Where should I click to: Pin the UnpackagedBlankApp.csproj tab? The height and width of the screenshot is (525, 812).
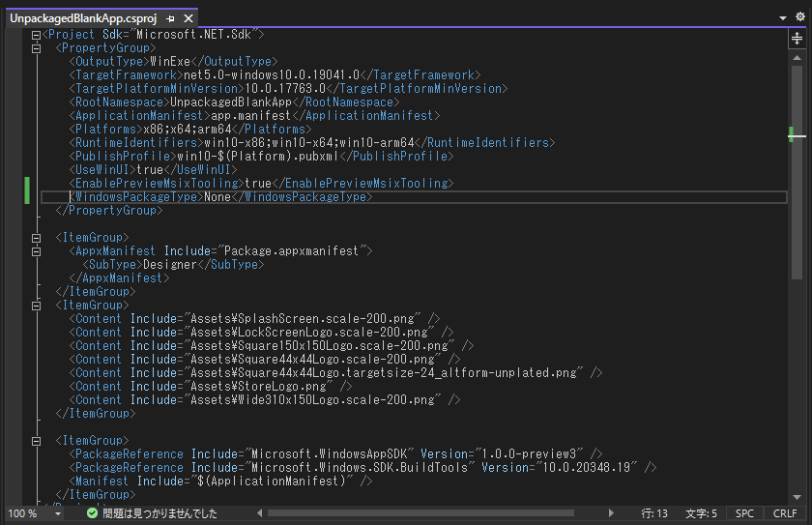coord(170,18)
